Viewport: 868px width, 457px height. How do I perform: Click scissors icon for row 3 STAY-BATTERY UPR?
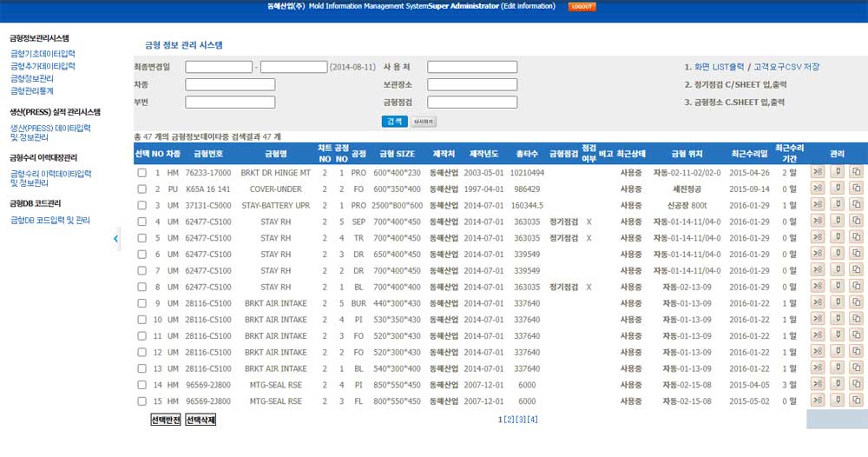tap(818, 204)
